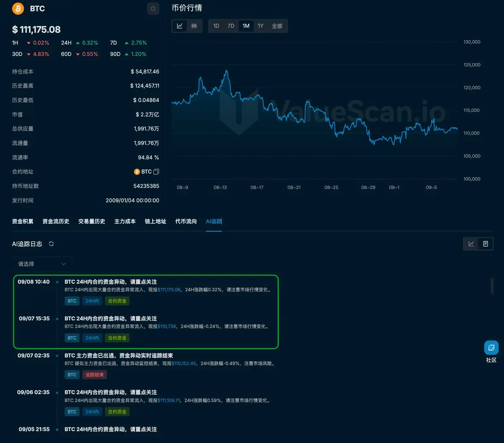Select the 1D chart range
Image resolution: width=504 pixels, height=443 pixels.
coord(216,26)
